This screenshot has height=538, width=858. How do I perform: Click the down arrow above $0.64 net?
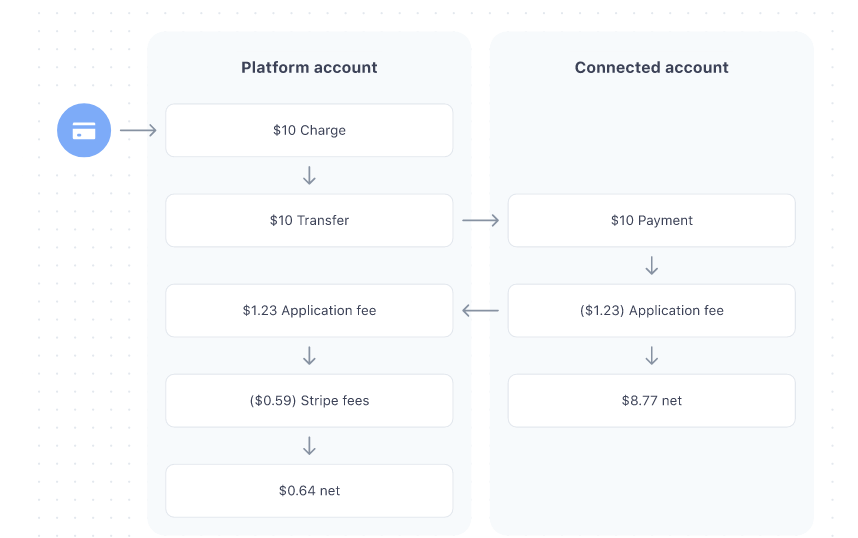pos(309,446)
